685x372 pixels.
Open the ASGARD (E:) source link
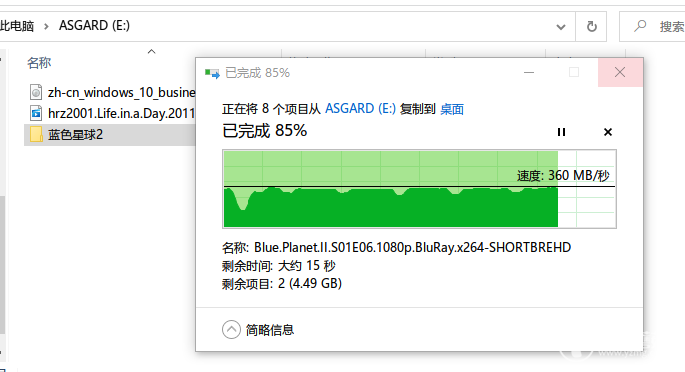[360, 108]
